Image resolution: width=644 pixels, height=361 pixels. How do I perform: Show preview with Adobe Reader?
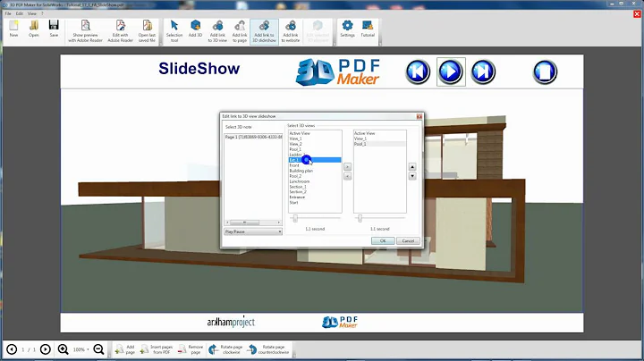pos(86,31)
